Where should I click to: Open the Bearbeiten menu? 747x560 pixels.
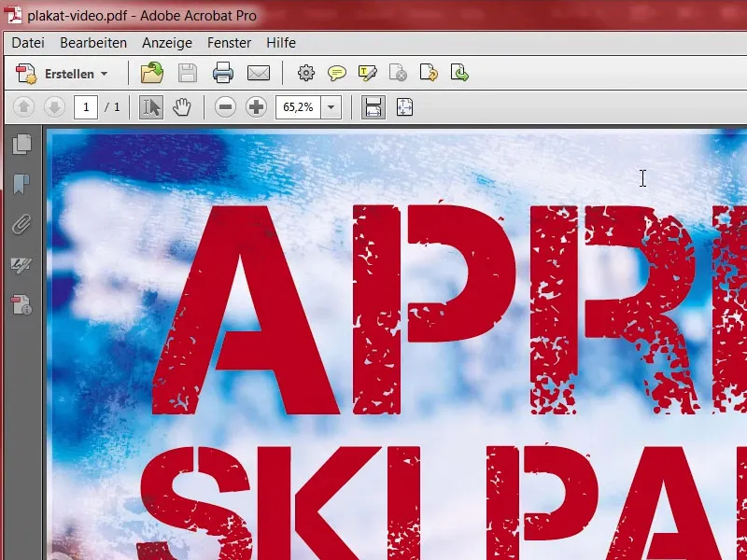pos(93,43)
